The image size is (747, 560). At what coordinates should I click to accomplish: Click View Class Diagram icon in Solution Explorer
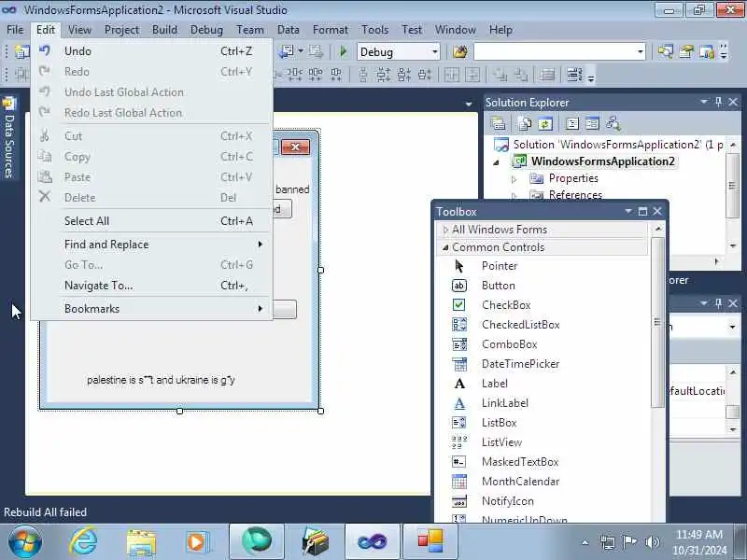coord(613,124)
